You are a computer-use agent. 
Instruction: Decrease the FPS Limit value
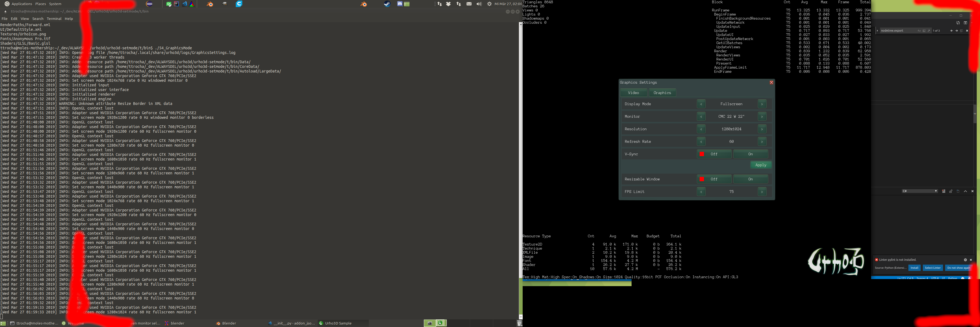coord(701,192)
